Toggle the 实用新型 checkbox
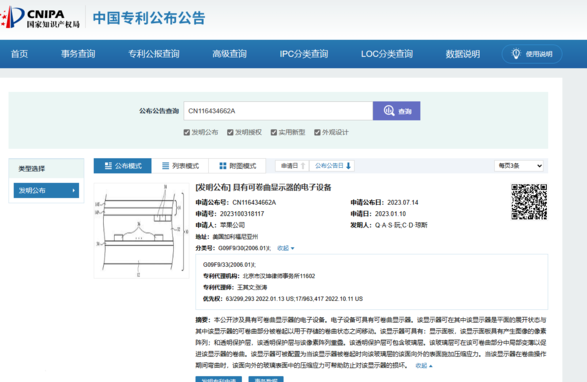The height and width of the screenshot is (382, 587). [274, 132]
